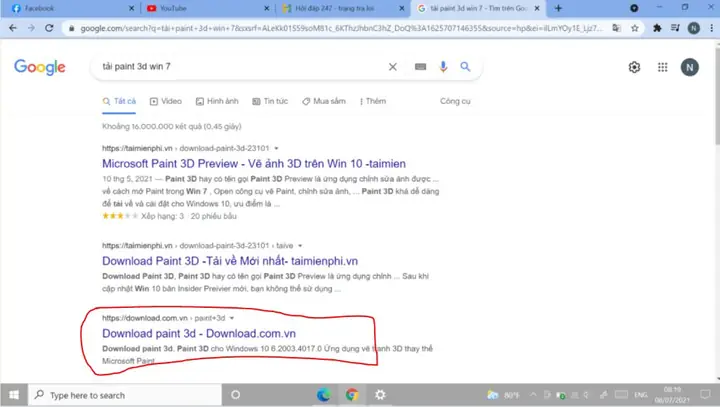720x407 pixels.
Task: Clear the search query with X icon
Action: (393, 67)
